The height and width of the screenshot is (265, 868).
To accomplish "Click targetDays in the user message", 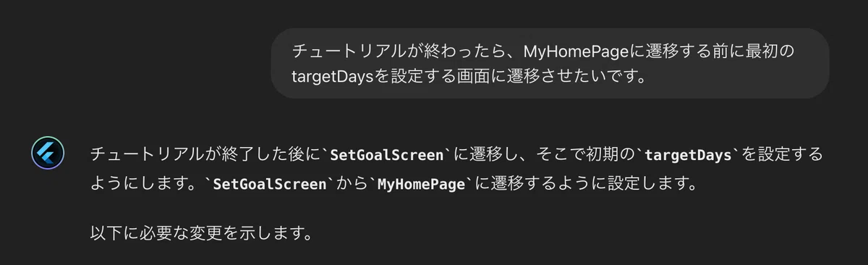I will (333, 75).
